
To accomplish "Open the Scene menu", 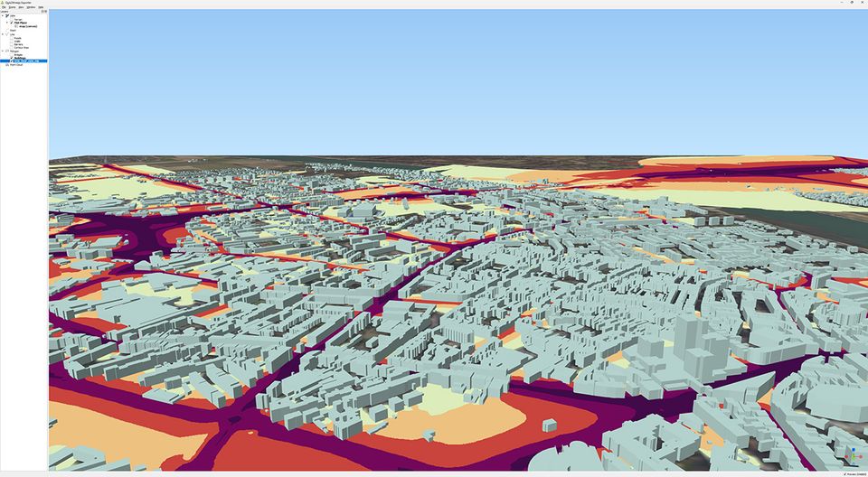I will 11,7.
